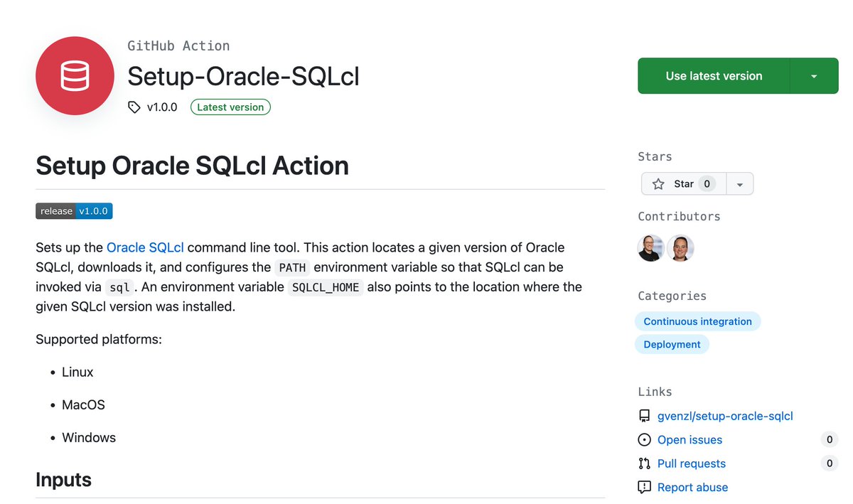Image resolution: width=853 pixels, height=504 pixels.
Task: Click the pull request icon
Action: click(x=644, y=463)
